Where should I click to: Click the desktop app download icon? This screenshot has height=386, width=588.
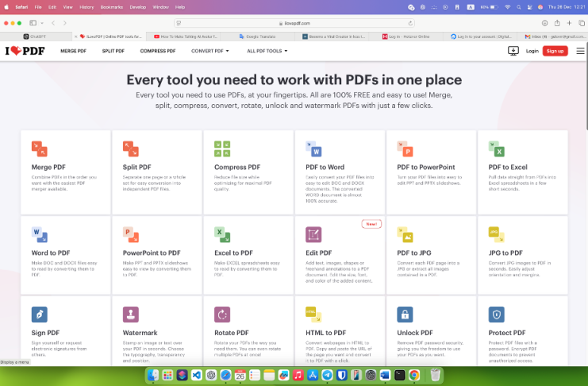pos(513,51)
